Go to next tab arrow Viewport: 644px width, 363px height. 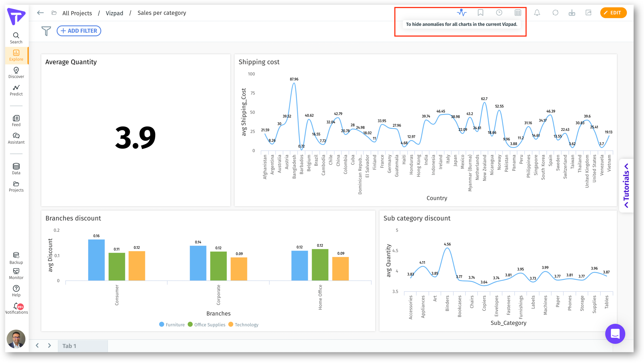coord(49,346)
